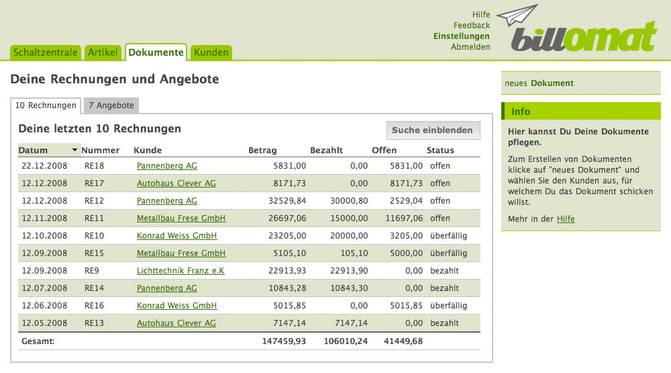Click the Info panel header

pyautogui.click(x=581, y=111)
